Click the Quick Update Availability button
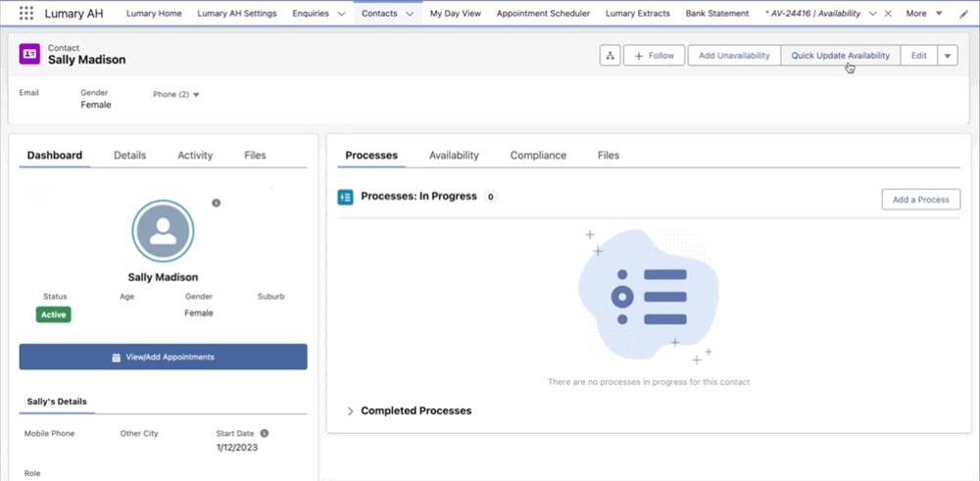Viewport: 980px width, 481px height. [x=840, y=56]
